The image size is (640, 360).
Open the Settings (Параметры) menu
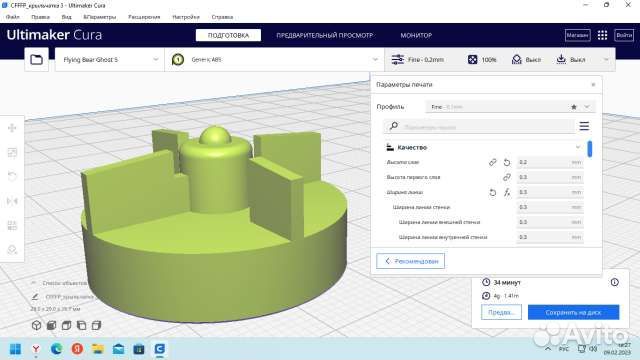pyautogui.click(x=100, y=17)
